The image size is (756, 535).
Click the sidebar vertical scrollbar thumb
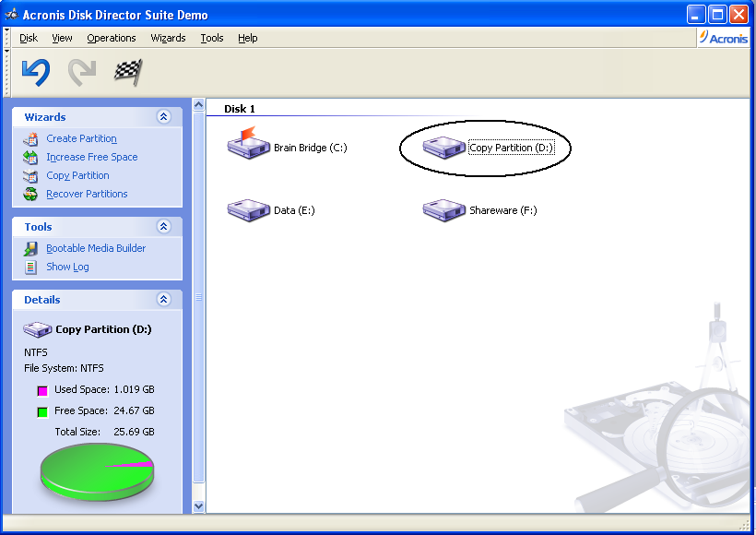[x=198, y=297]
